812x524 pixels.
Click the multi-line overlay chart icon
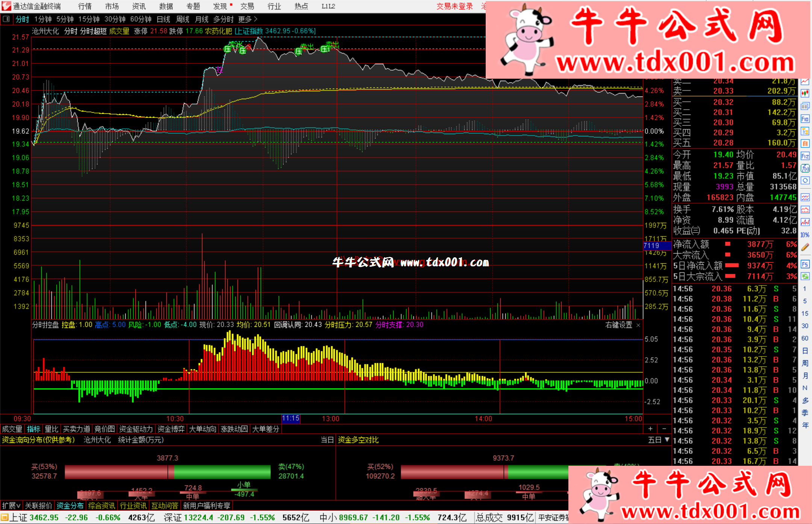(x=805, y=197)
